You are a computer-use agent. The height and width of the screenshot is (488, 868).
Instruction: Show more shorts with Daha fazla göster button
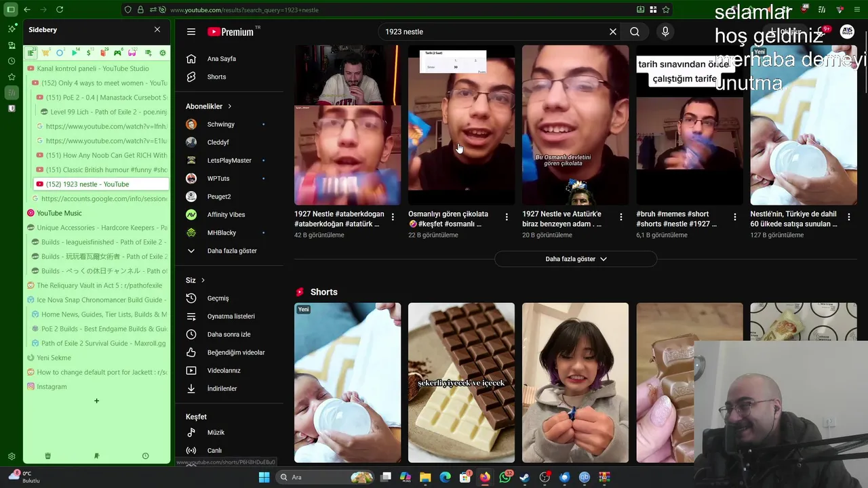point(576,259)
